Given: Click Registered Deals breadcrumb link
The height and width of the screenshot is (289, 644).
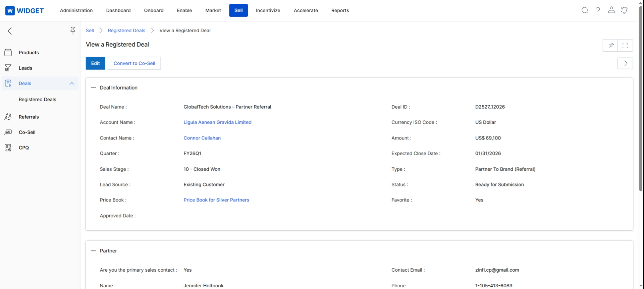Looking at the screenshot, I should click(x=126, y=31).
